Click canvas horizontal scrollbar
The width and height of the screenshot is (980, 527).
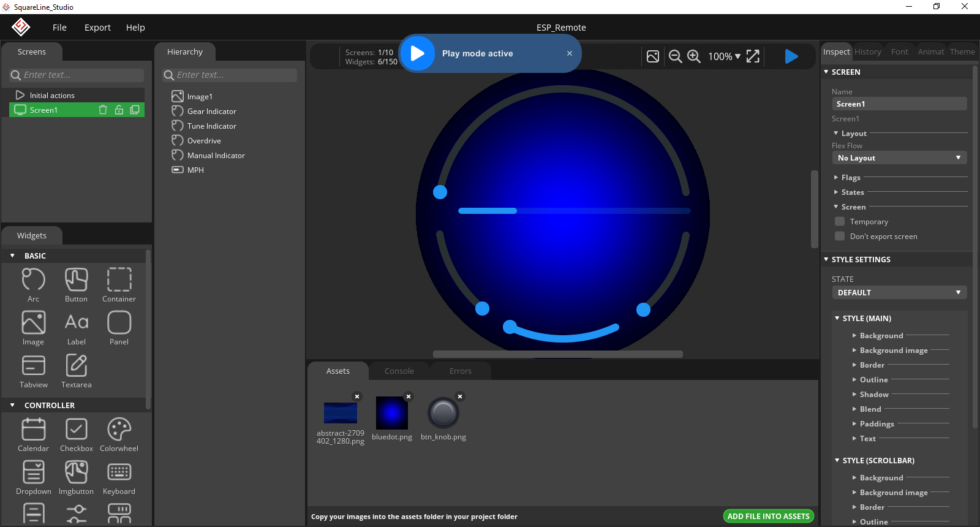[557, 354]
